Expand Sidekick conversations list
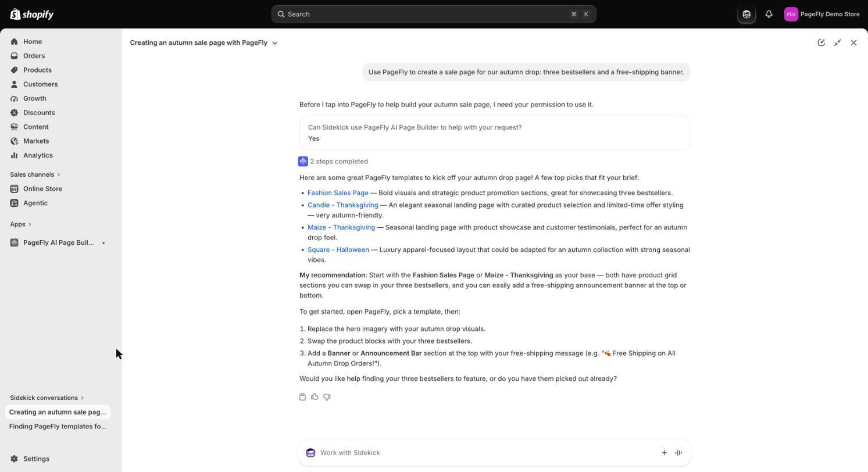This screenshot has width=868, height=472. coord(47,398)
